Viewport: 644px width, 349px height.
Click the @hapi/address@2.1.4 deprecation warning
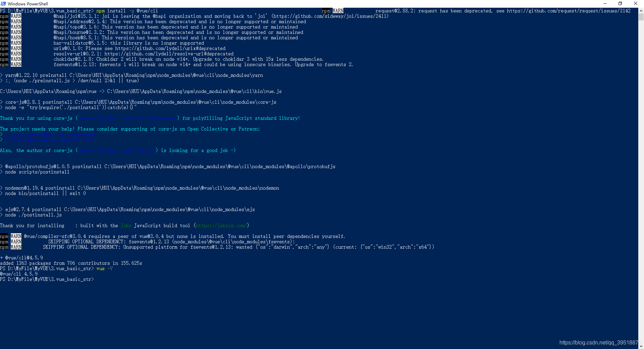(x=153, y=21)
